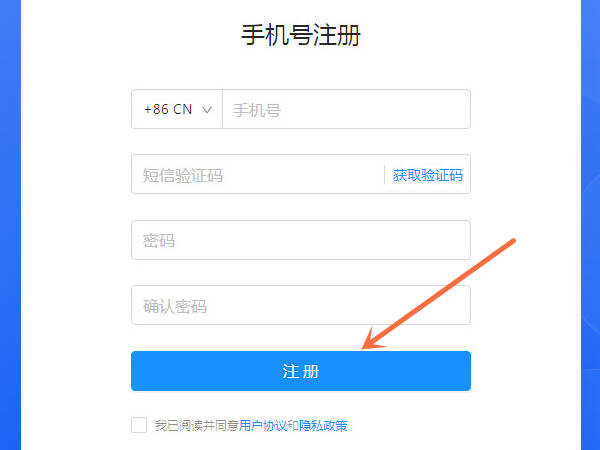The height and width of the screenshot is (450, 600).
Task: Click the 和 text between the policy links
Action: 293,426
